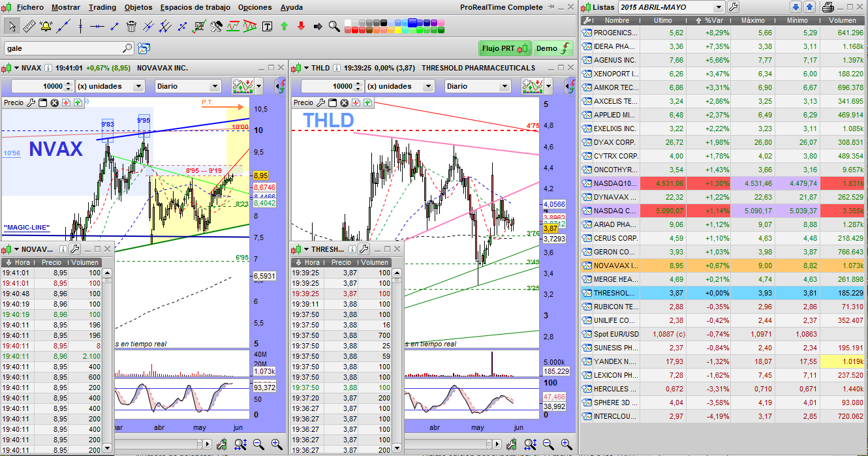Zoom out on the THLD chart with the minus magnifier
This screenshot has width=868, height=456.
[550, 444]
